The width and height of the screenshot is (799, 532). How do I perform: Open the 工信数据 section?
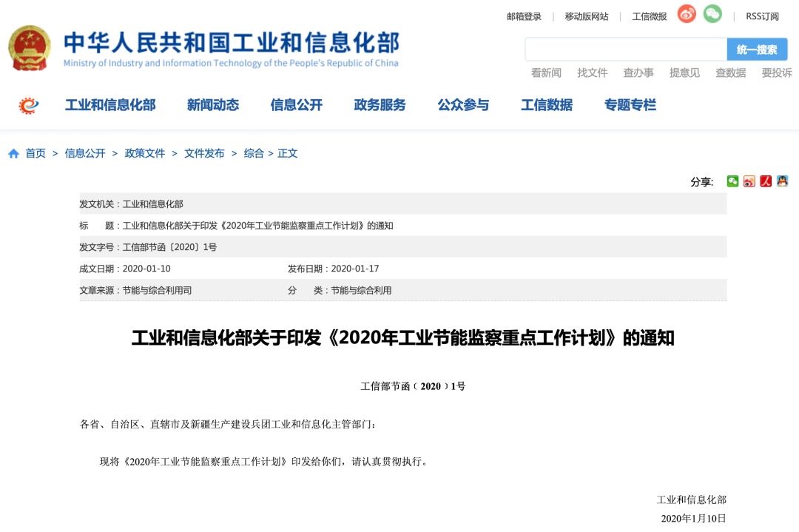pos(547,104)
